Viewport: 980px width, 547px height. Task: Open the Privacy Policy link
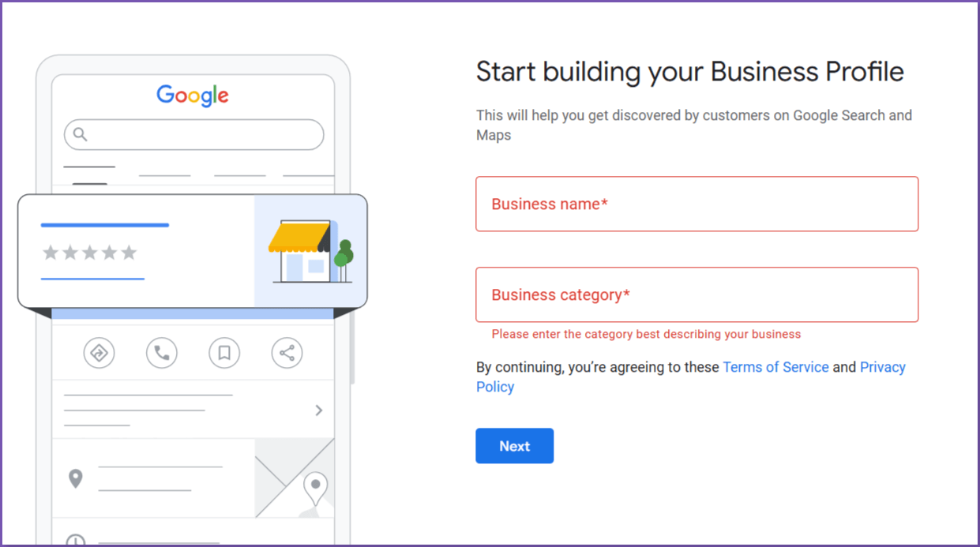[x=883, y=367]
